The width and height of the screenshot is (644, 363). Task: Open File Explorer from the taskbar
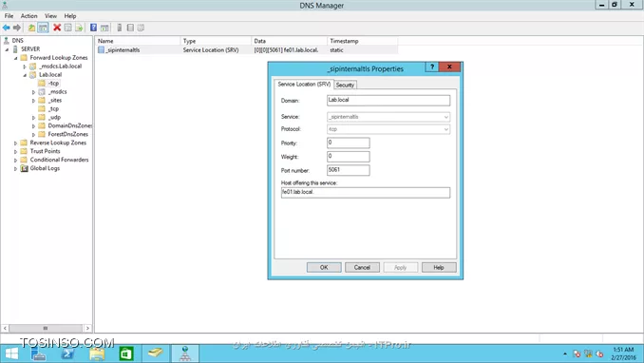(97, 353)
